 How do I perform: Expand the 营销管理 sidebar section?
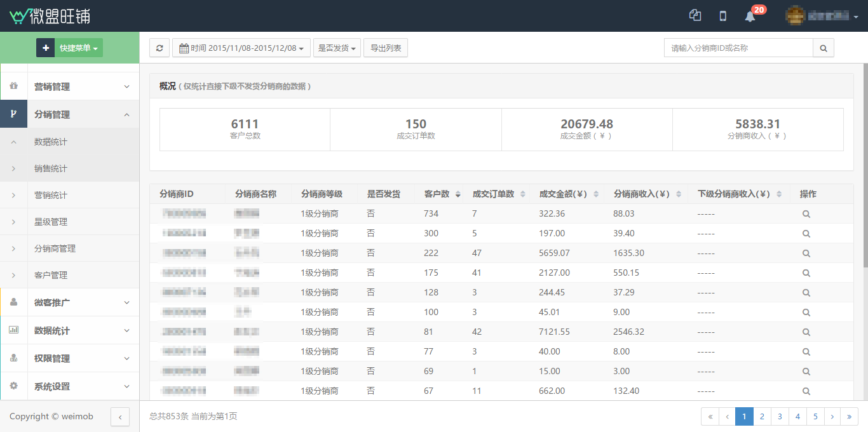[83, 86]
